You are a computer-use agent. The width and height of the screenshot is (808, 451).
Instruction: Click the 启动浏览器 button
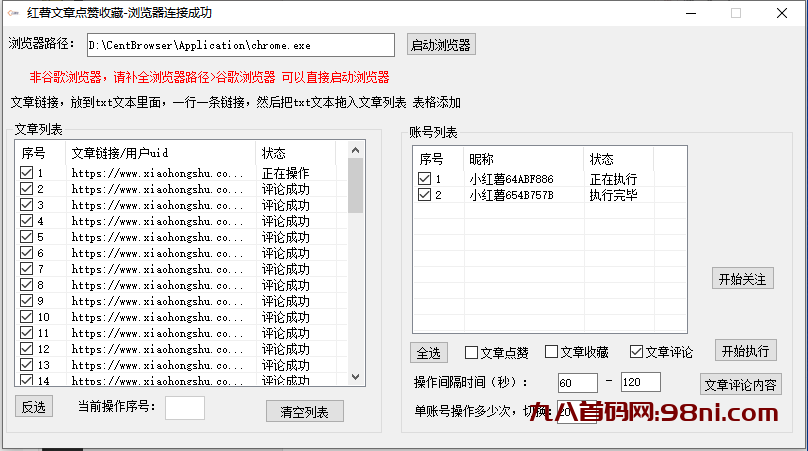coord(441,45)
